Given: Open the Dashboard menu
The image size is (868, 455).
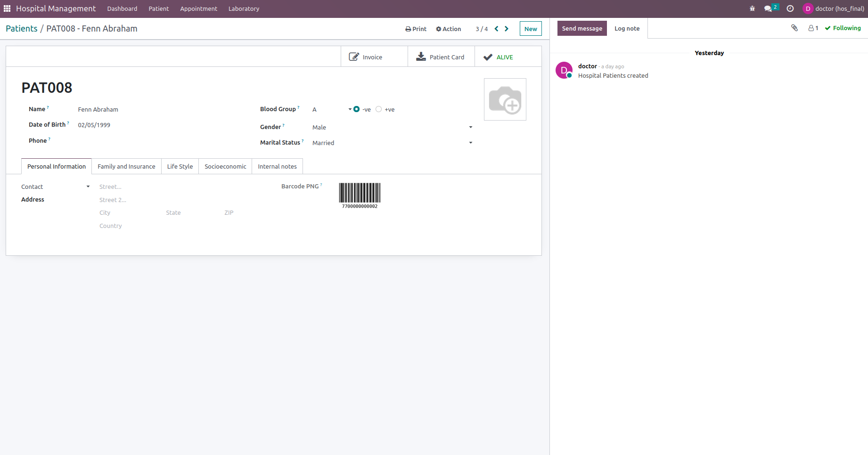Looking at the screenshot, I should point(122,8).
